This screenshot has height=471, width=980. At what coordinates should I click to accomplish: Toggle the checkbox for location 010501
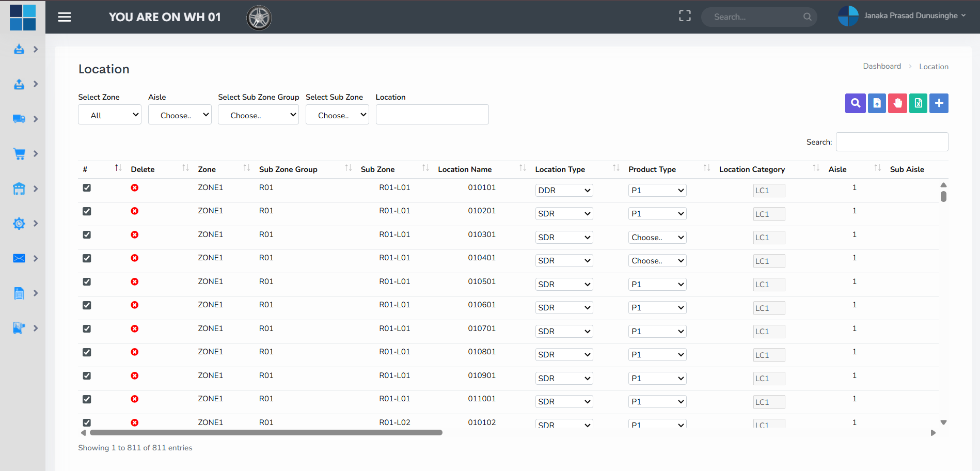pos(87,282)
